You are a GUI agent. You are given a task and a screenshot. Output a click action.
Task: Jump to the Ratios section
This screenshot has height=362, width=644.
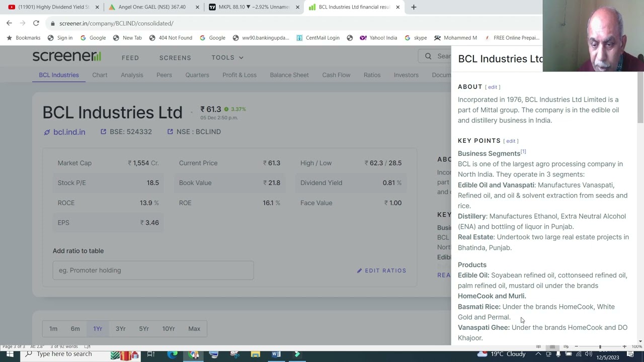(372, 75)
